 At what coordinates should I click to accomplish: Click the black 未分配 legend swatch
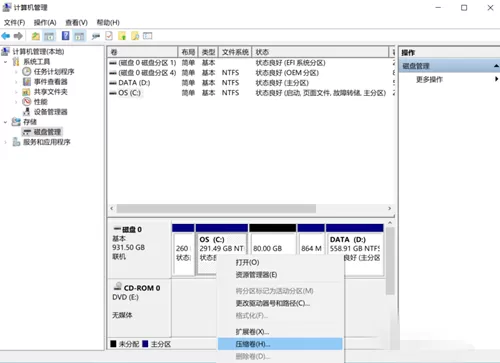click(113, 344)
